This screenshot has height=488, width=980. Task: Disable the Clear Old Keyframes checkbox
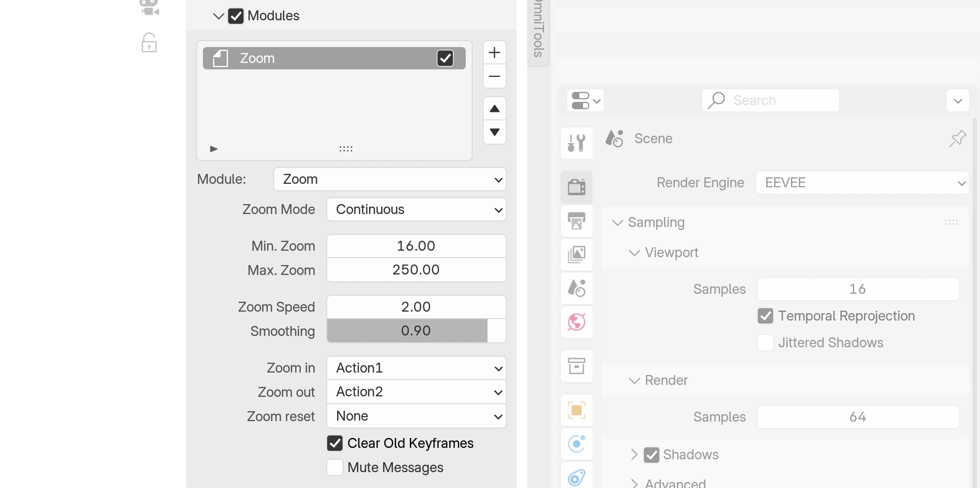coord(335,443)
